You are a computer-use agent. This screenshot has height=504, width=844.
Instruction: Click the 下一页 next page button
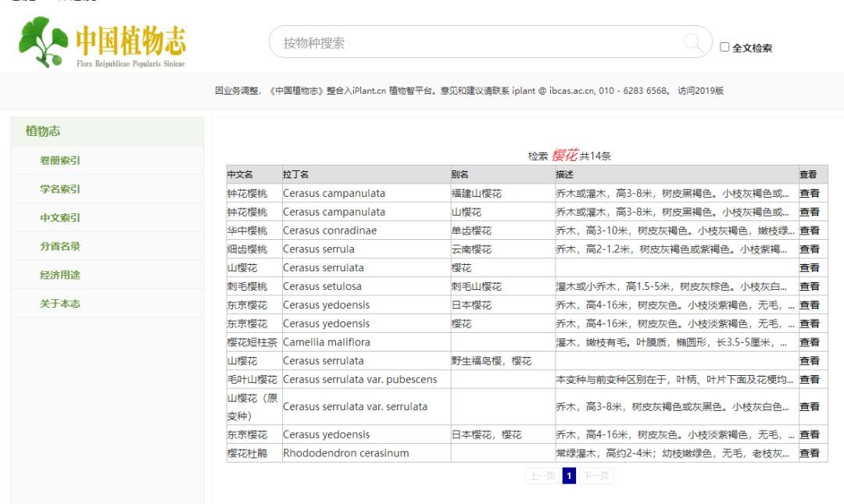(x=597, y=477)
